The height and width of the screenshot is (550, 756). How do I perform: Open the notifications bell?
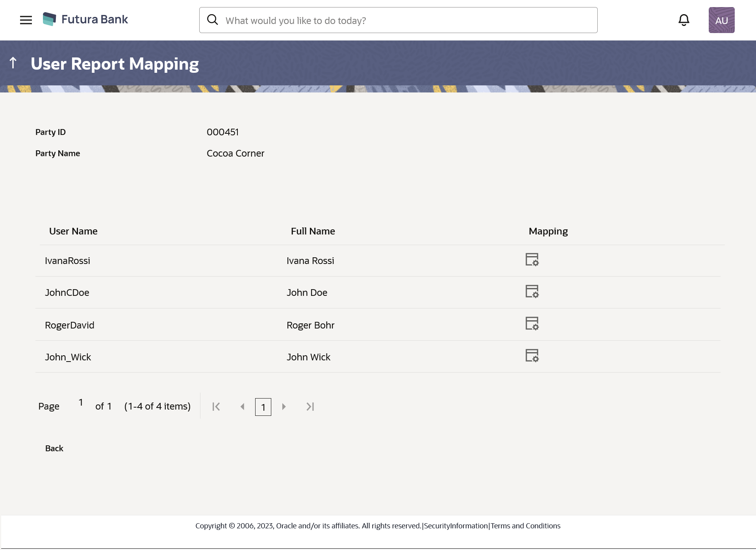click(684, 20)
